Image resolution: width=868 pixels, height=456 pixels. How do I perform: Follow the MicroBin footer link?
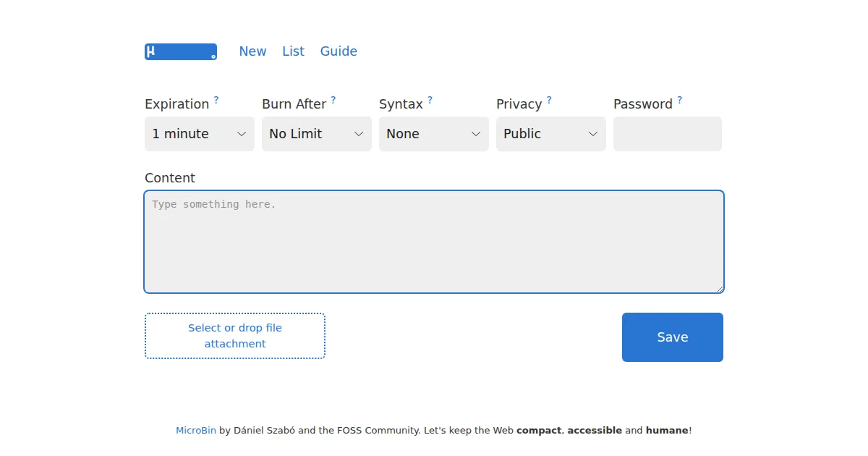[x=196, y=430]
